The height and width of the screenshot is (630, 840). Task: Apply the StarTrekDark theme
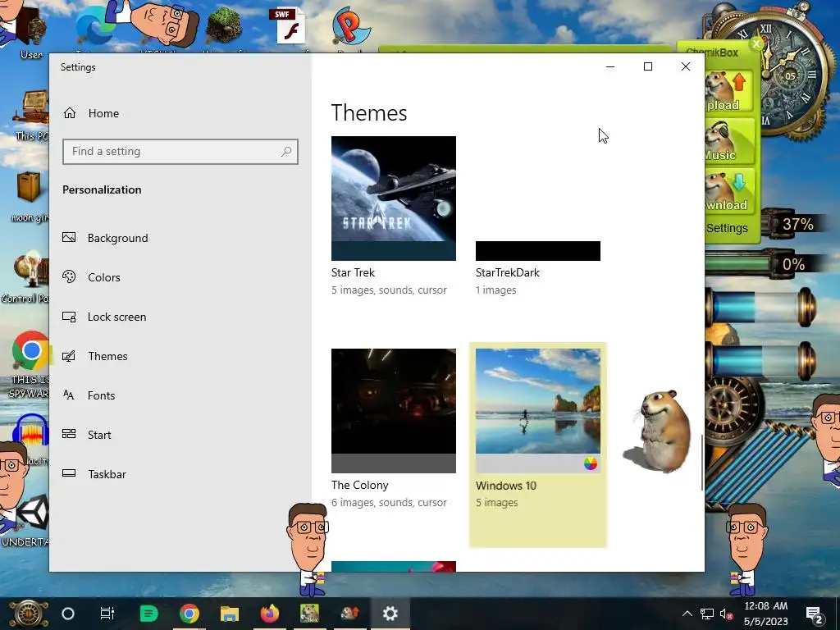pos(538,199)
